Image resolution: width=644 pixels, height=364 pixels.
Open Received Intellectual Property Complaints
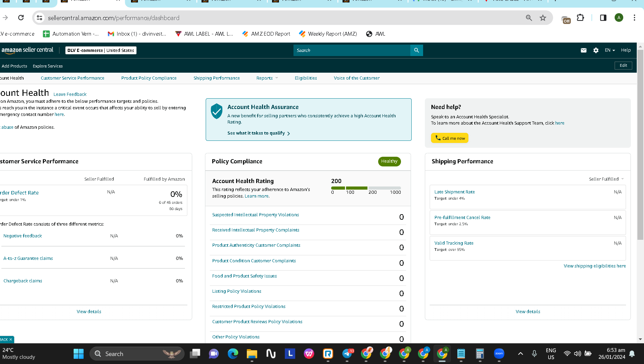(x=256, y=230)
